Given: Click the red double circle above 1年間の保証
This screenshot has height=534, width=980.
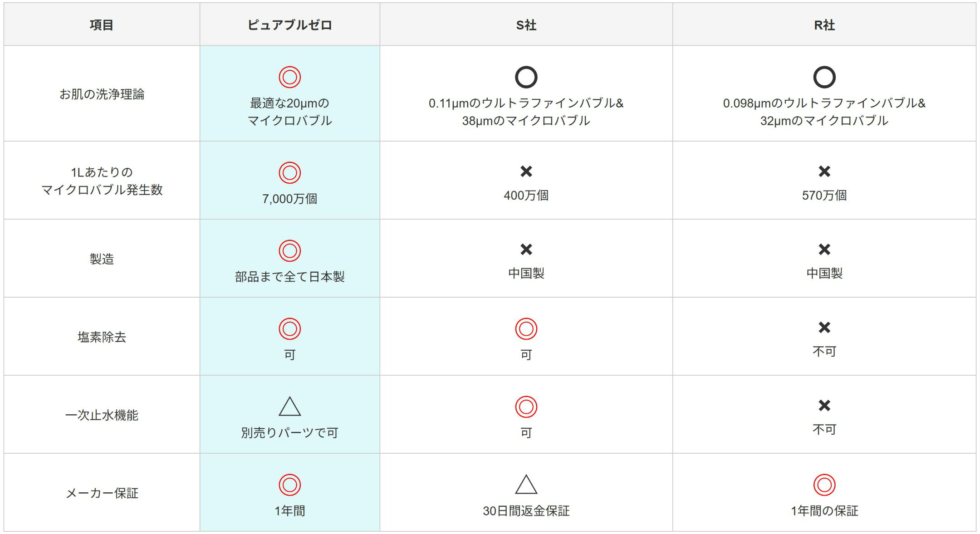Looking at the screenshot, I should 824,485.
